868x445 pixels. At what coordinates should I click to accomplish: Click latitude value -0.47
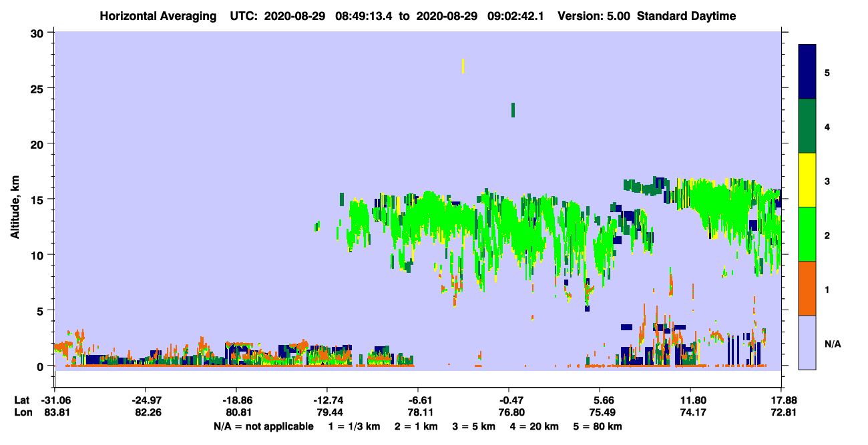tap(509, 400)
